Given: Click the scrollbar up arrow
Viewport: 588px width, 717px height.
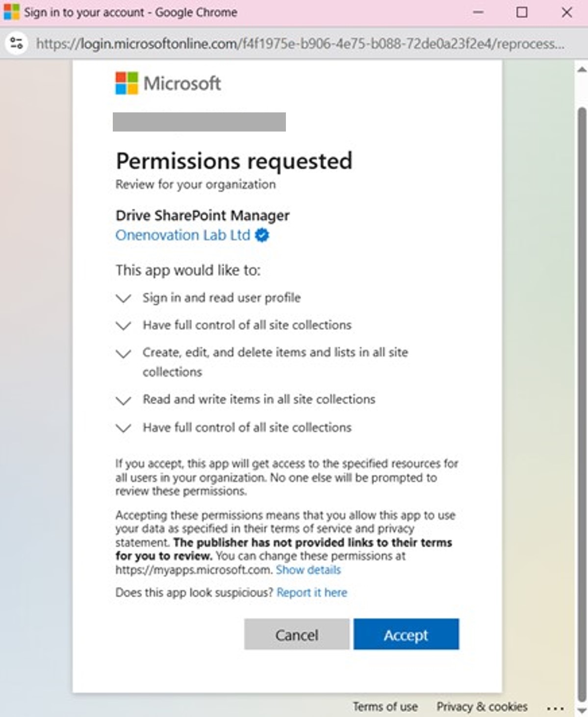Looking at the screenshot, I should point(582,70).
